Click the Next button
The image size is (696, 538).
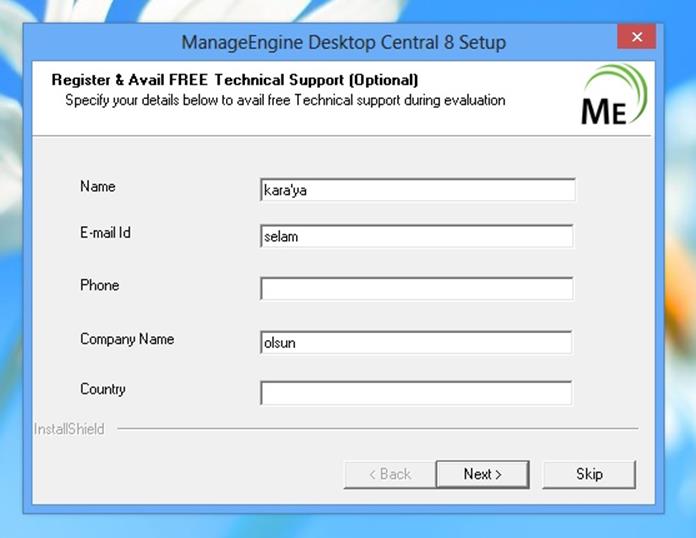coord(482,474)
